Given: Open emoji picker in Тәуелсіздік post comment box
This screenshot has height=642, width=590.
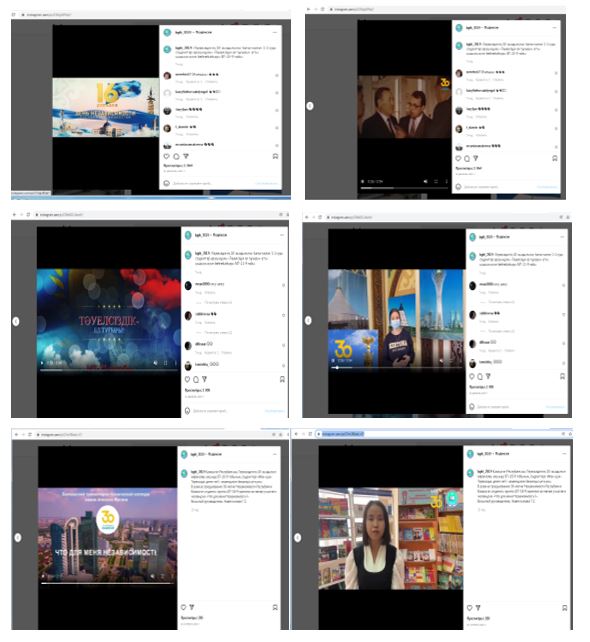Looking at the screenshot, I should click(188, 411).
